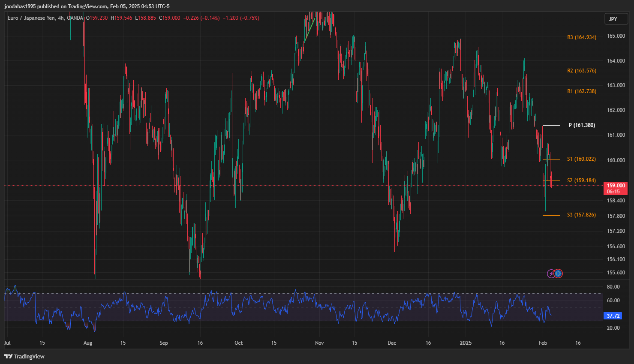Click the blue 37.72 RSI value tag

pos(613,316)
